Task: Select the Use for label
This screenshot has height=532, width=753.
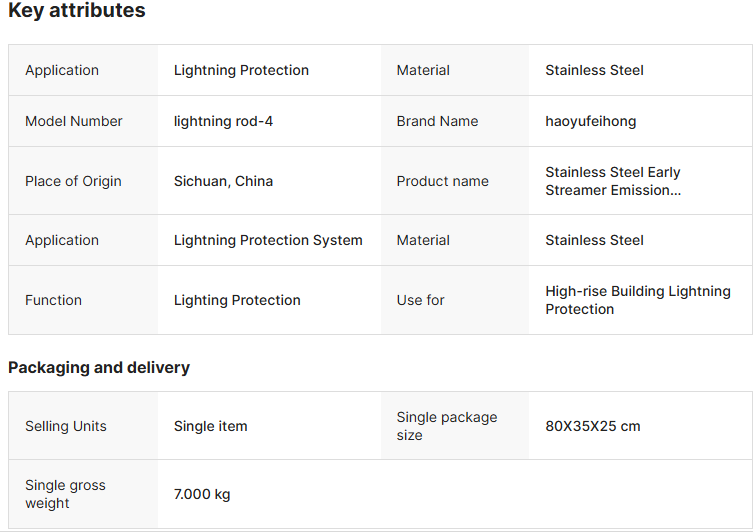Action: point(420,300)
